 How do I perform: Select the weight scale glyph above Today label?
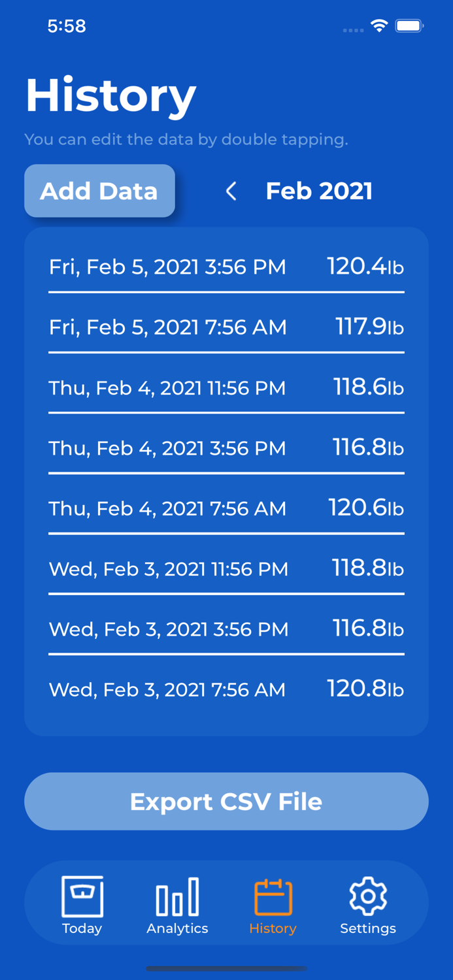pos(82,896)
